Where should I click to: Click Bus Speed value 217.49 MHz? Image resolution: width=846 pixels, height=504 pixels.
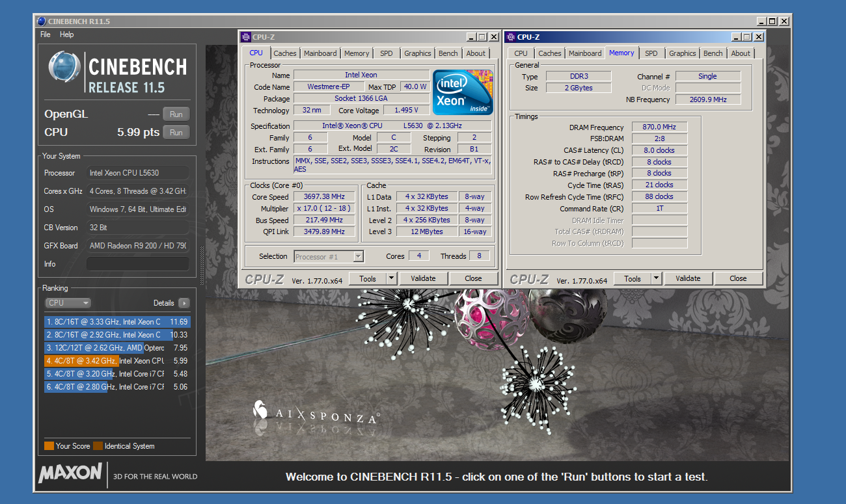pyautogui.click(x=324, y=220)
